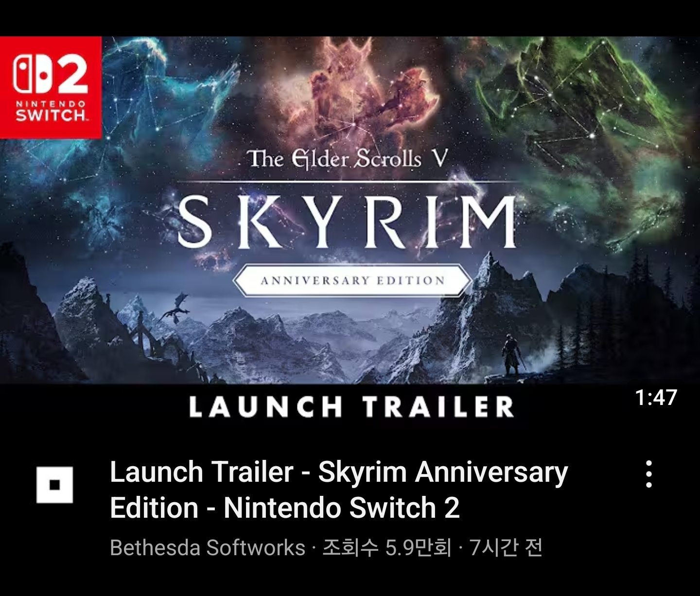Click the Bethesda Softworks channel name
The image size is (700, 596).
click(208, 548)
